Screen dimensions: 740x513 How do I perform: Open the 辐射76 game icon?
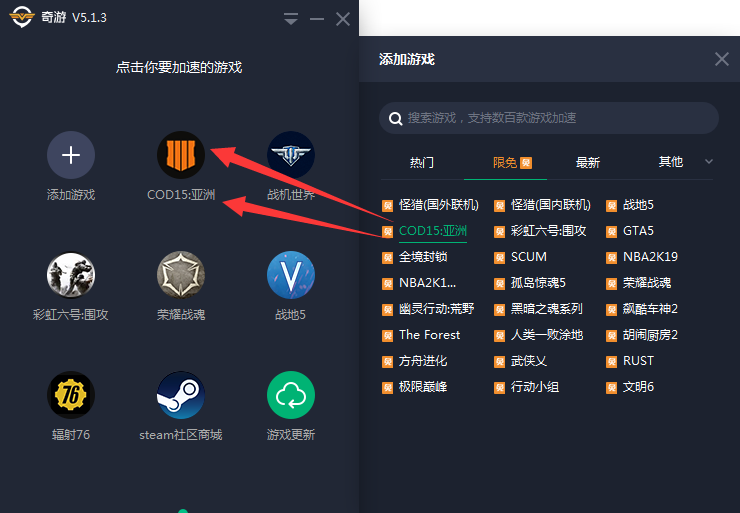(x=71, y=395)
